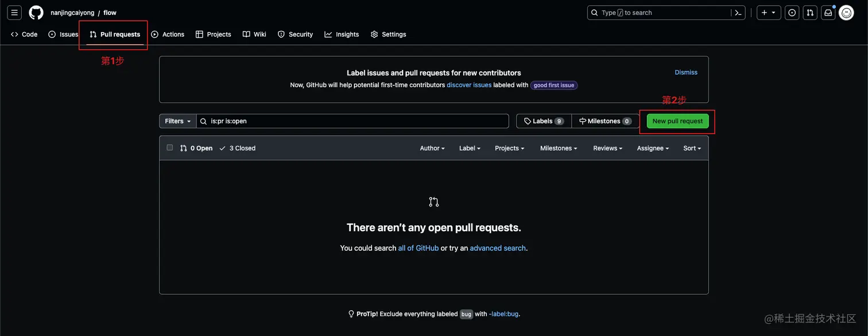Switch to the Code tab

point(24,34)
